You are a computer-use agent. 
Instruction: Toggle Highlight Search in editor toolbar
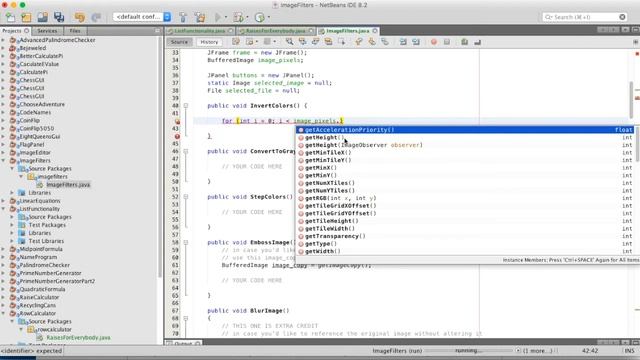328,42
